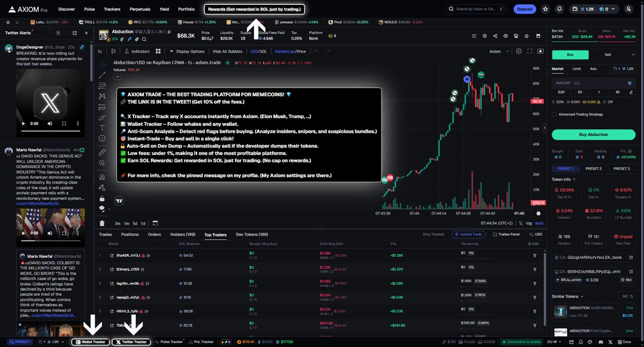Expand trade panel chevron next to Sell
This screenshot has width=644, height=347.
coord(632,54)
